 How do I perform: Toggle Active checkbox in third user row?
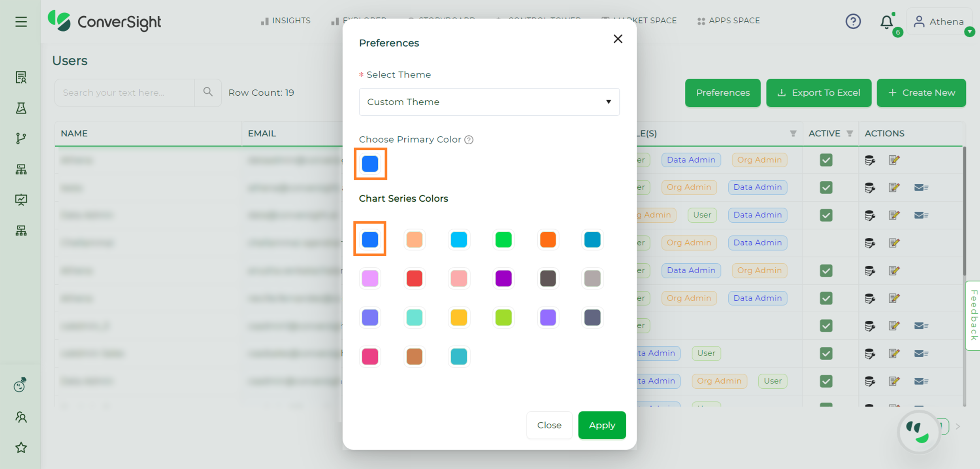[x=826, y=215]
